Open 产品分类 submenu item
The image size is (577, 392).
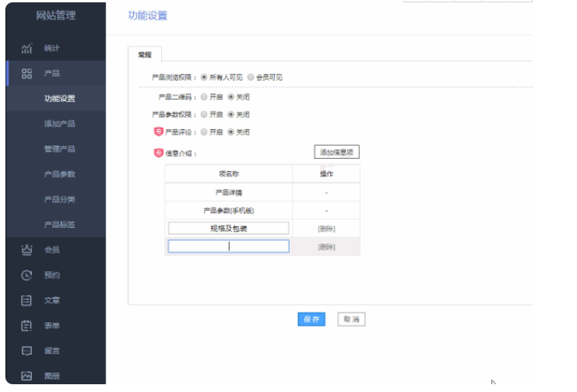pos(60,199)
